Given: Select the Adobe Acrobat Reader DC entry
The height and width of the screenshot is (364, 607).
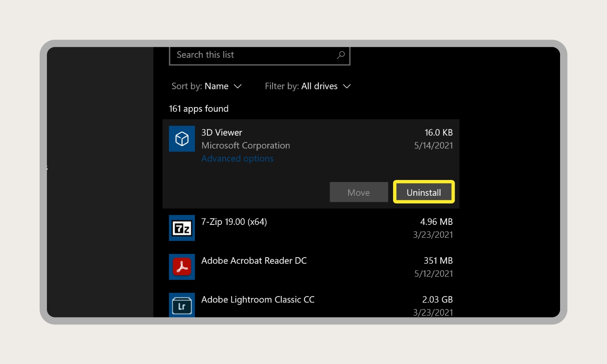Looking at the screenshot, I should (311, 267).
